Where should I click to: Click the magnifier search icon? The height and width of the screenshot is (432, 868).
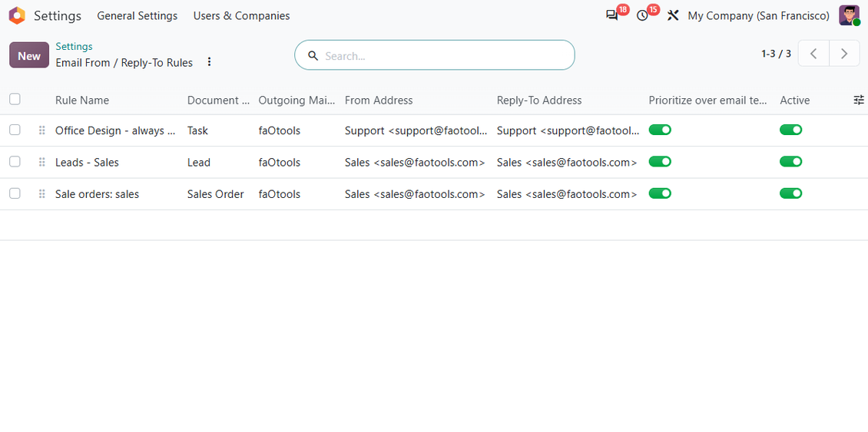(313, 55)
